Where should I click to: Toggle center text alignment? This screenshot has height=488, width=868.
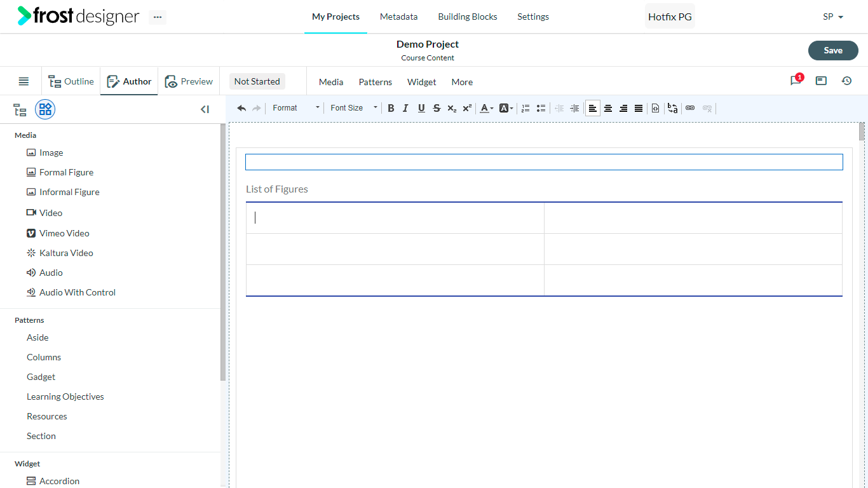608,108
